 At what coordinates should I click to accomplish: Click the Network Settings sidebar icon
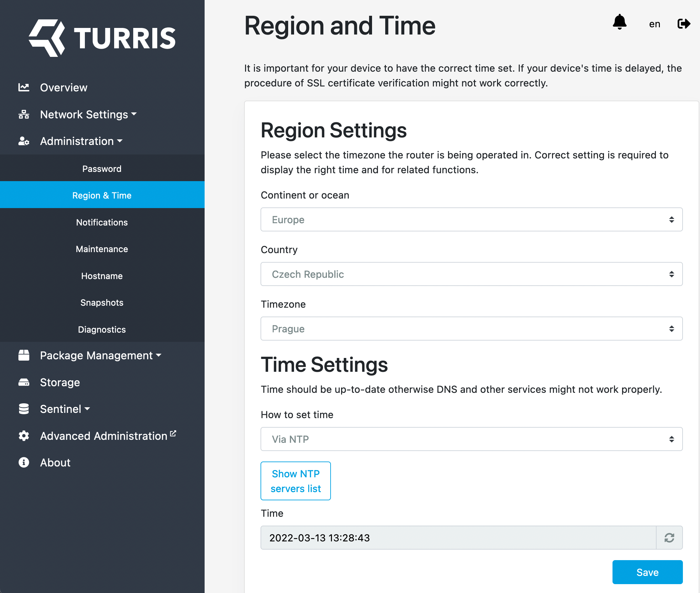(23, 114)
